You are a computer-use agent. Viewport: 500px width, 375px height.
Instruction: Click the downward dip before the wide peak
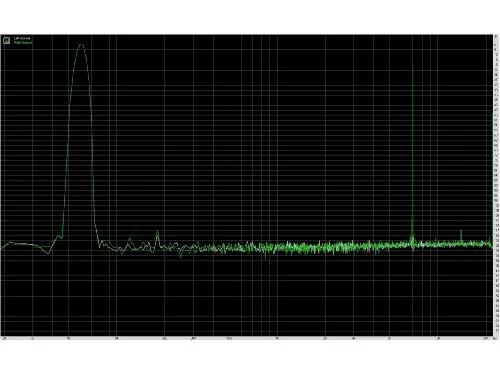[49, 253]
